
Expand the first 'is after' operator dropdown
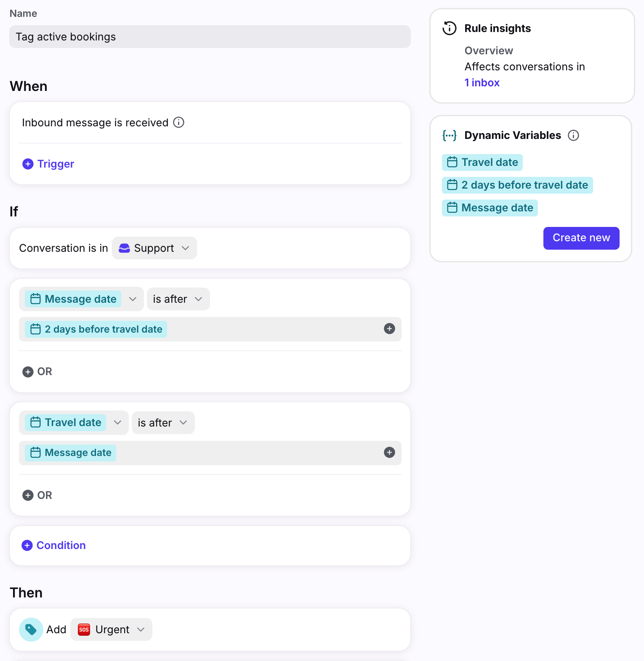point(178,299)
